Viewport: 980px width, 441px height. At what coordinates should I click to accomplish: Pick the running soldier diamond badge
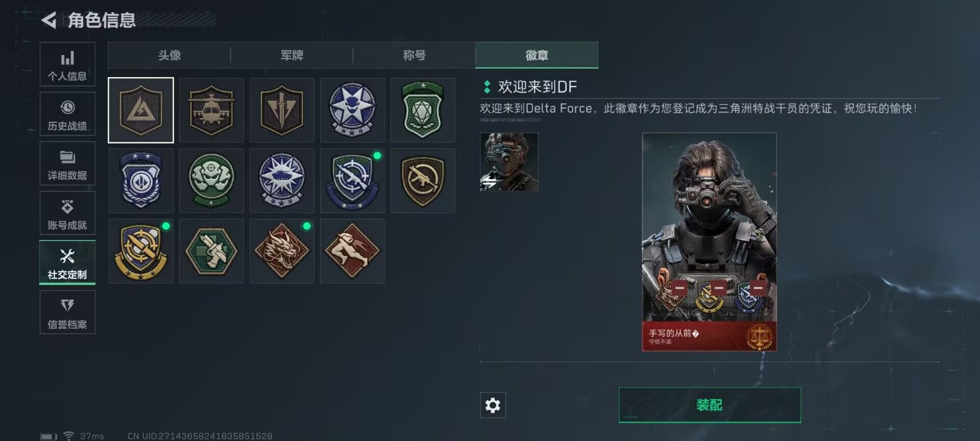coord(352,251)
